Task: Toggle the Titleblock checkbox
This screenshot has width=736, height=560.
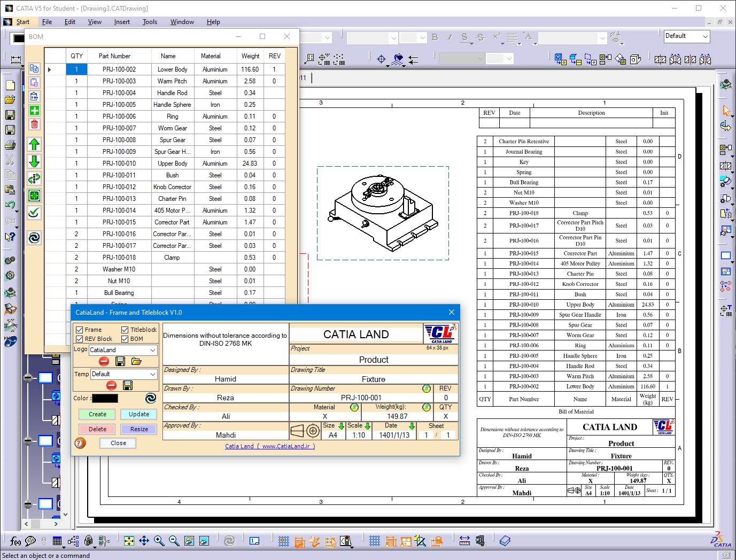Action: coord(125,330)
